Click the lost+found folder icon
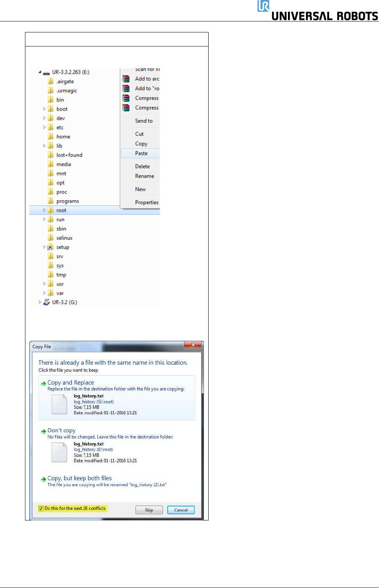The width and height of the screenshot is (379, 588). tap(51, 155)
